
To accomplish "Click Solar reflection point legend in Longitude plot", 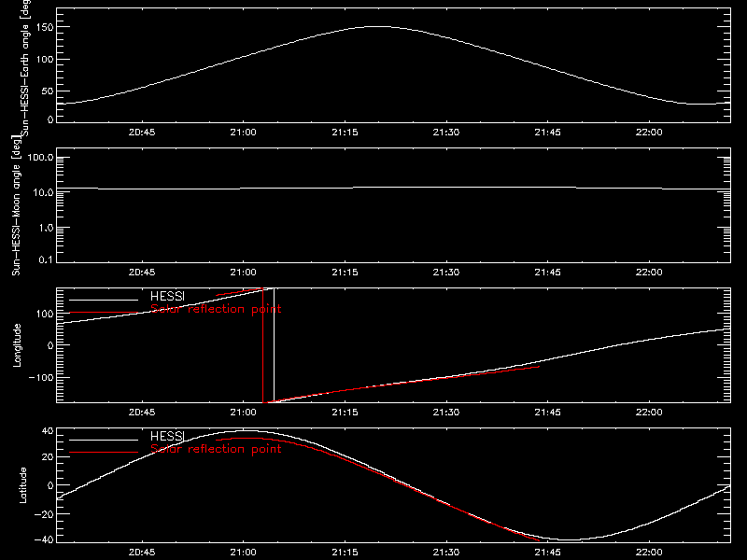I will pos(216,309).
